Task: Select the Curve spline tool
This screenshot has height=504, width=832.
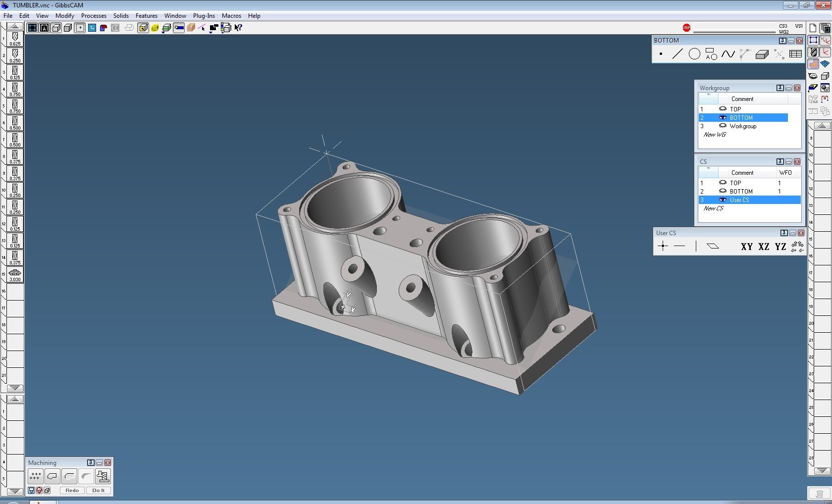Action: pos(728,54)
